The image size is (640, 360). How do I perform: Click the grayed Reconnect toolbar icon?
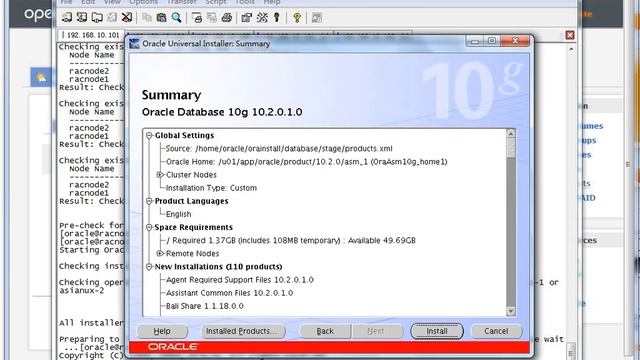pyautogui.click(x=112, y=17)
